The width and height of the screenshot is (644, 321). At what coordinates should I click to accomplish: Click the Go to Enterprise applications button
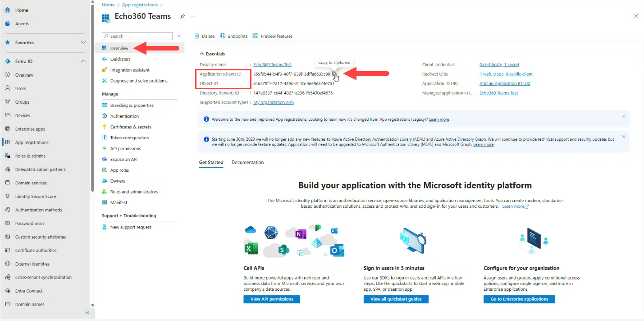519,299
